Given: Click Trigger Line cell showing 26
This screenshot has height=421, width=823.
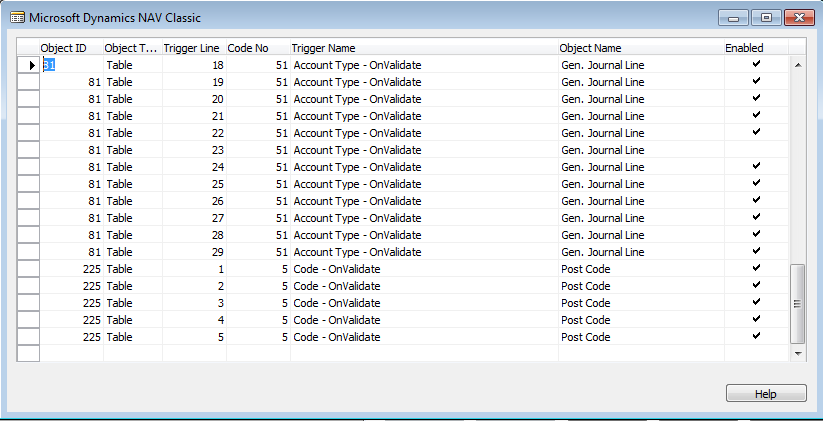Looking at the screenshot, I should (x=194, y=201).
